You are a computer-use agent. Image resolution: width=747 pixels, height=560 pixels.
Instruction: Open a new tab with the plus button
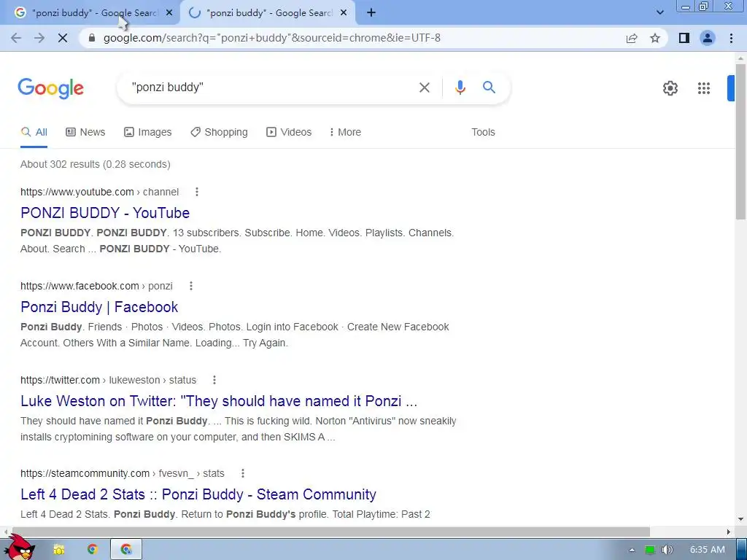pos(371,13)
